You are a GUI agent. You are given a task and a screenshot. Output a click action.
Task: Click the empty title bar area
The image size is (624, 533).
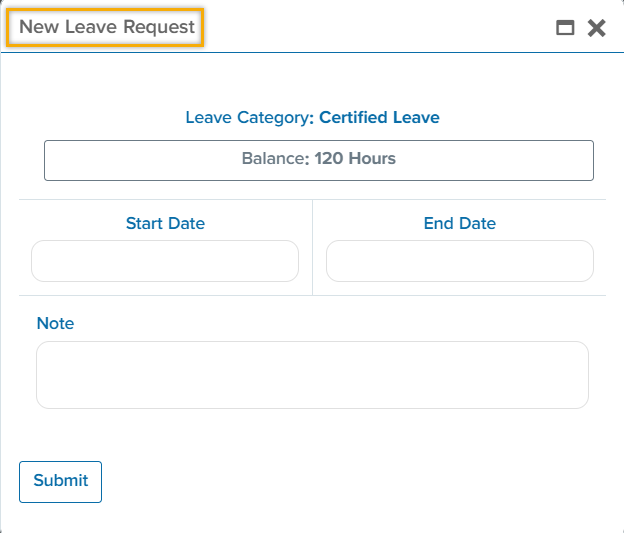click(x=380, y=28)
